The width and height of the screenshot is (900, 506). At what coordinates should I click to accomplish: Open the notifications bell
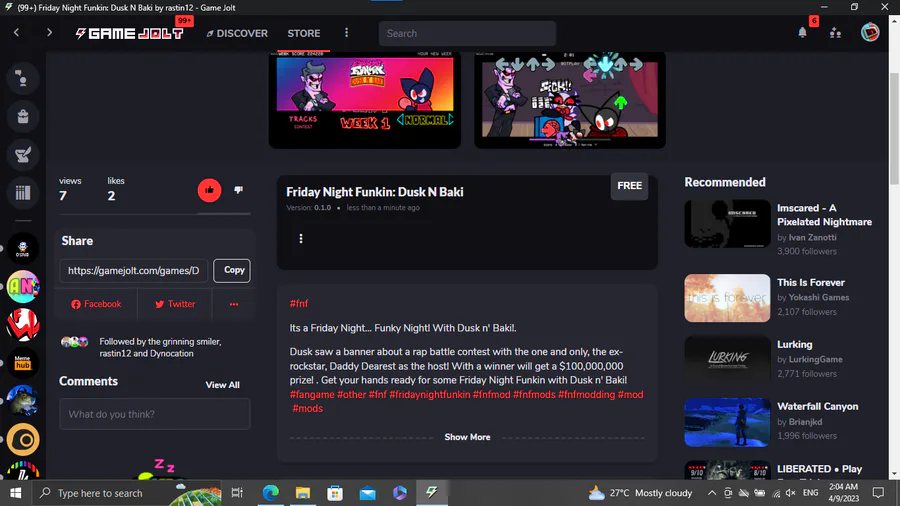click(x=802, y=33)
